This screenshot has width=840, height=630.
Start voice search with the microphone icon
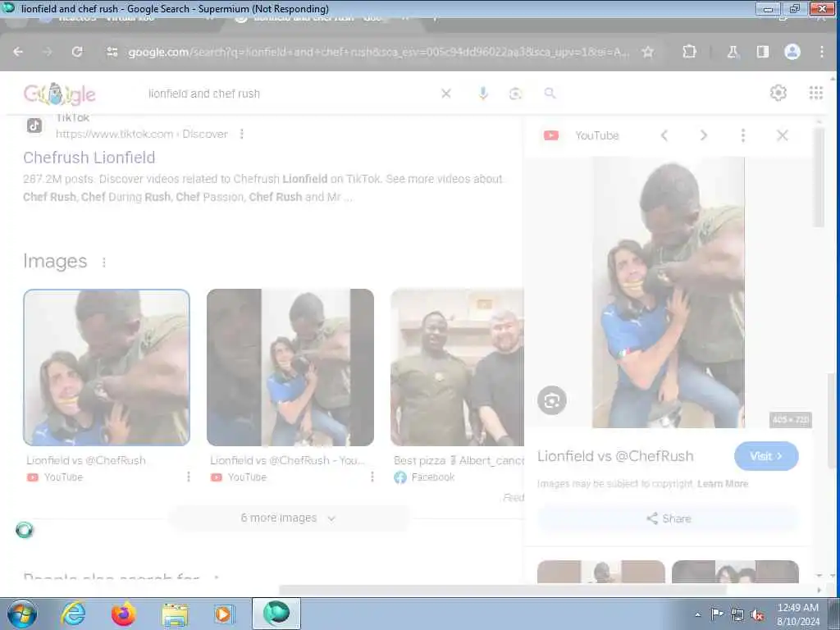pos(482,94)
